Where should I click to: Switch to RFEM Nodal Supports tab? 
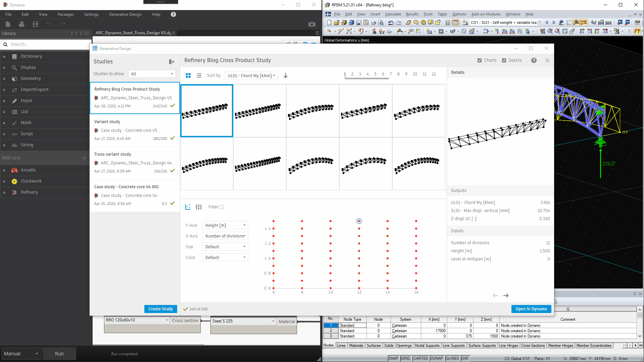pyautogui.click(x=427, y=346)
